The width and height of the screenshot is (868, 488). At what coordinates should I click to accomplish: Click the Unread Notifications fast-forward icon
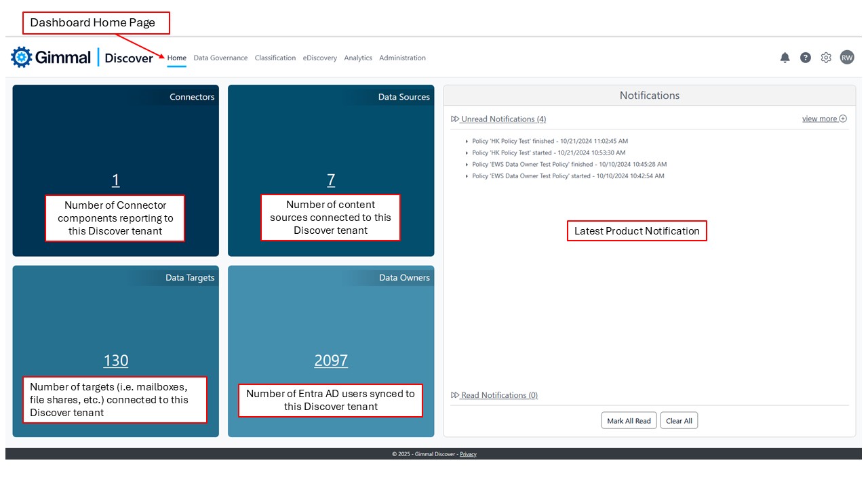[x=455, y=119]
